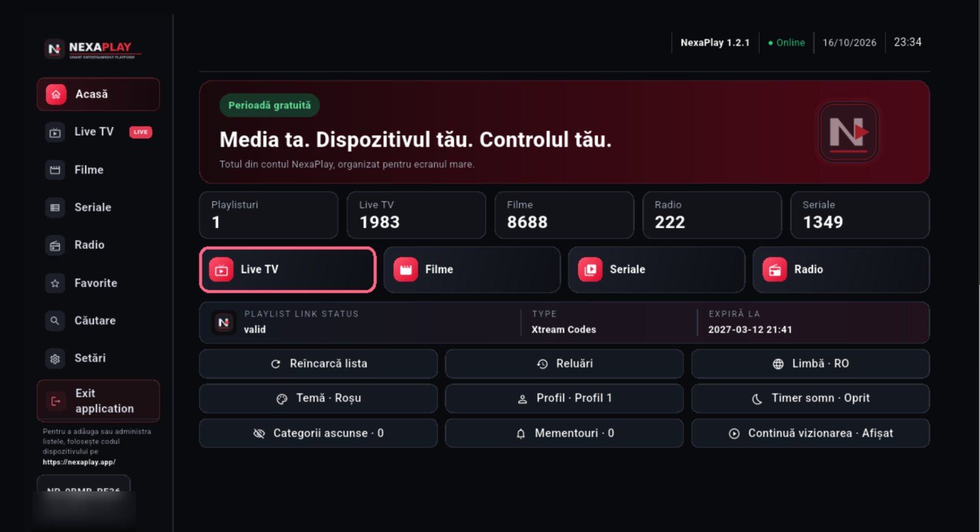980x532 pixels.
Task: Toggle Timer somn setting
Action: [810, 399]
